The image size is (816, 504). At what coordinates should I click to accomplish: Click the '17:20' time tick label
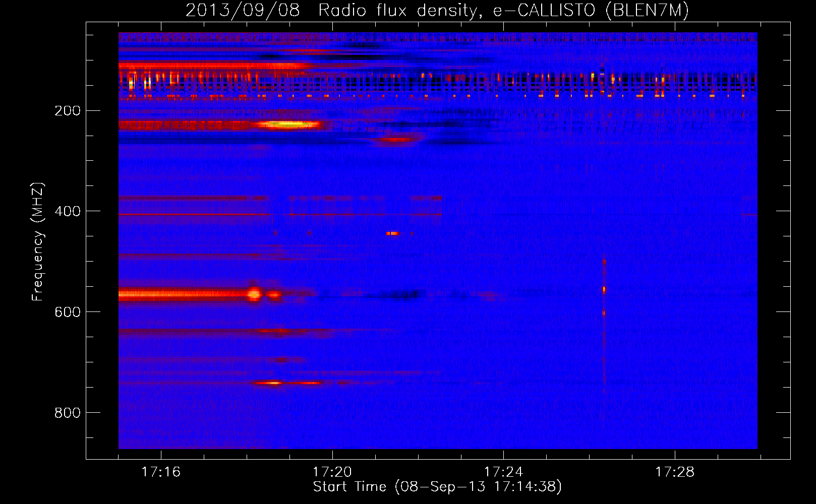click(x=332, y=472)
